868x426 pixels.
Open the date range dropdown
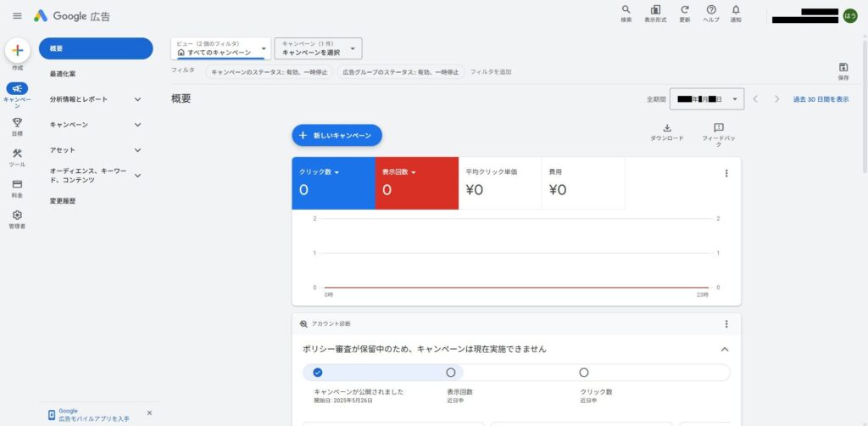tap(707, 99)
